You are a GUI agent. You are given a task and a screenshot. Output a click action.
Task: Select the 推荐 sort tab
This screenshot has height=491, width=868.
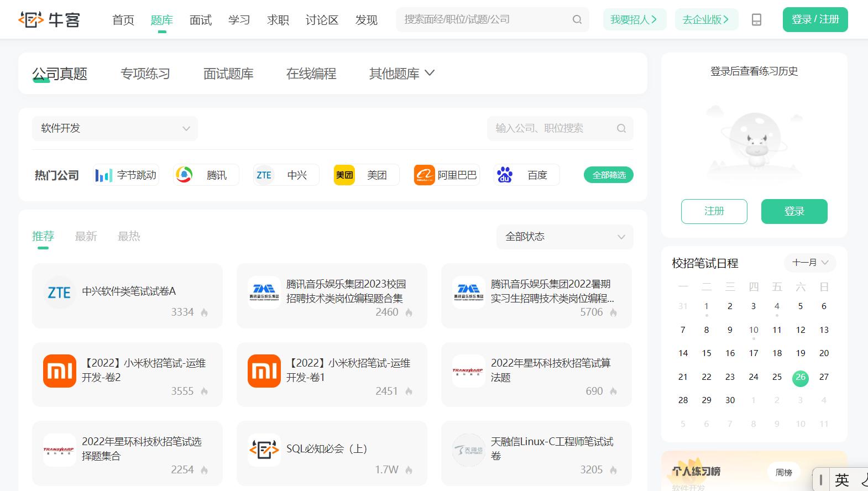(43, 237)
